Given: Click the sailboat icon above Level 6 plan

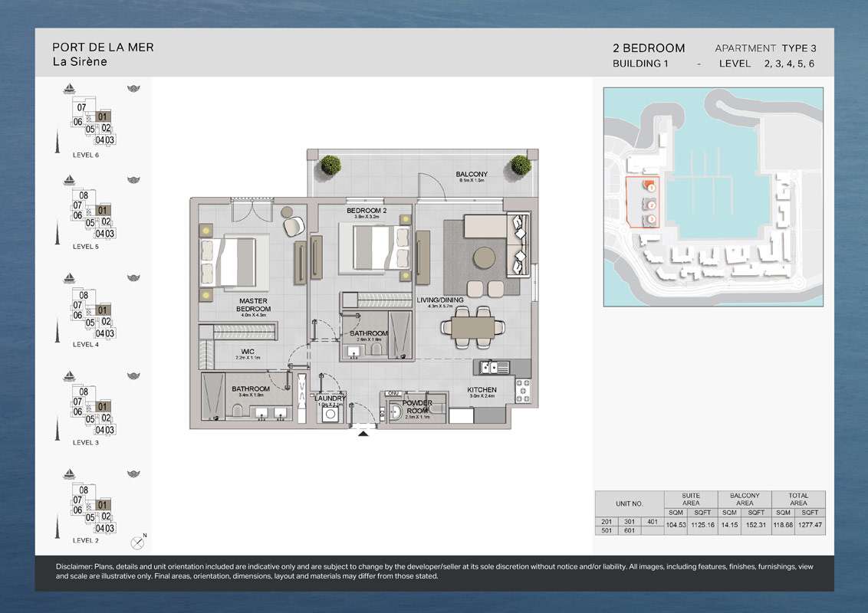Looking at the screenshot, I should (70, 89).
